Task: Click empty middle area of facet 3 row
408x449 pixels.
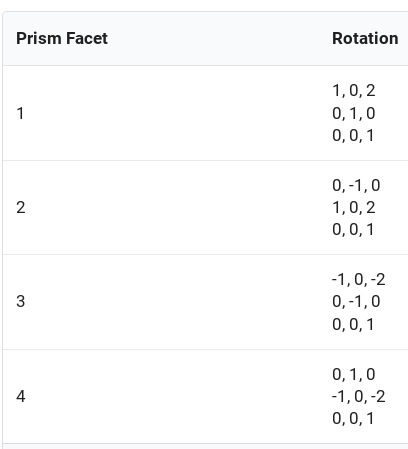Action: click(x=177, y=302)
